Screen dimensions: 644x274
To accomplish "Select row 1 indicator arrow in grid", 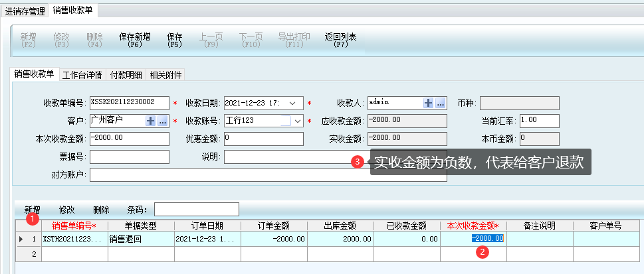I will pos(21,239).
